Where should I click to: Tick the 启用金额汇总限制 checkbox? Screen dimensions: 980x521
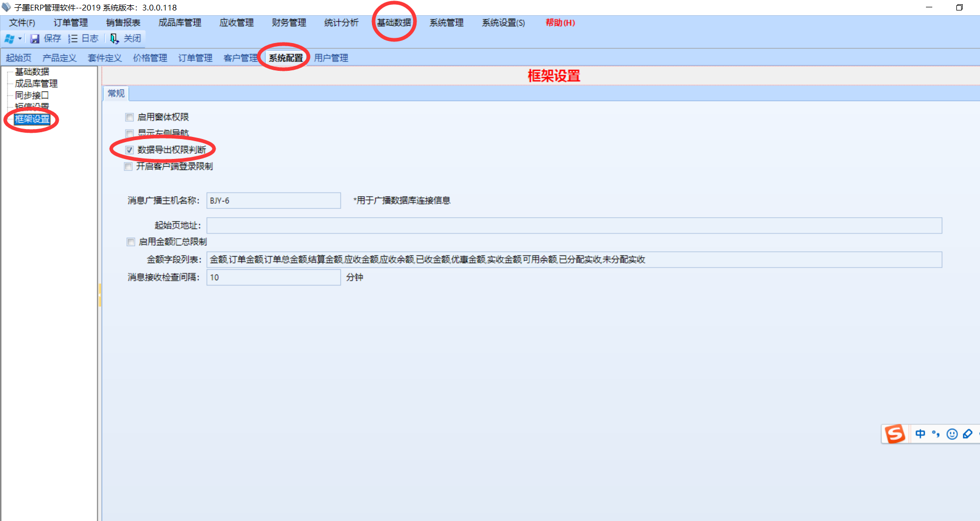(x=131, y=242)
